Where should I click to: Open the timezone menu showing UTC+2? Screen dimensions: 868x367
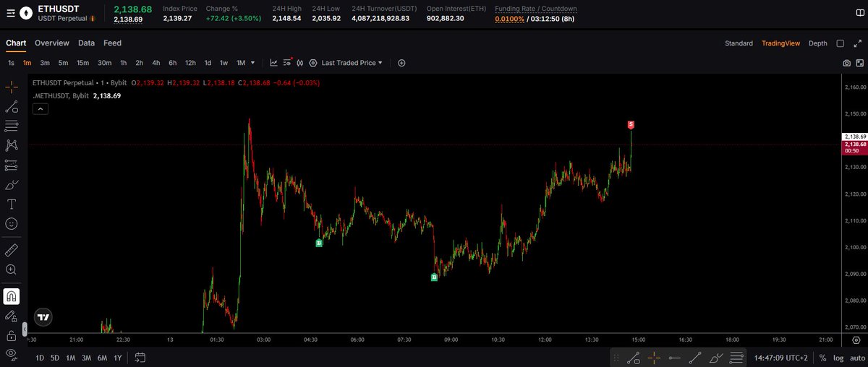[783, 358]
